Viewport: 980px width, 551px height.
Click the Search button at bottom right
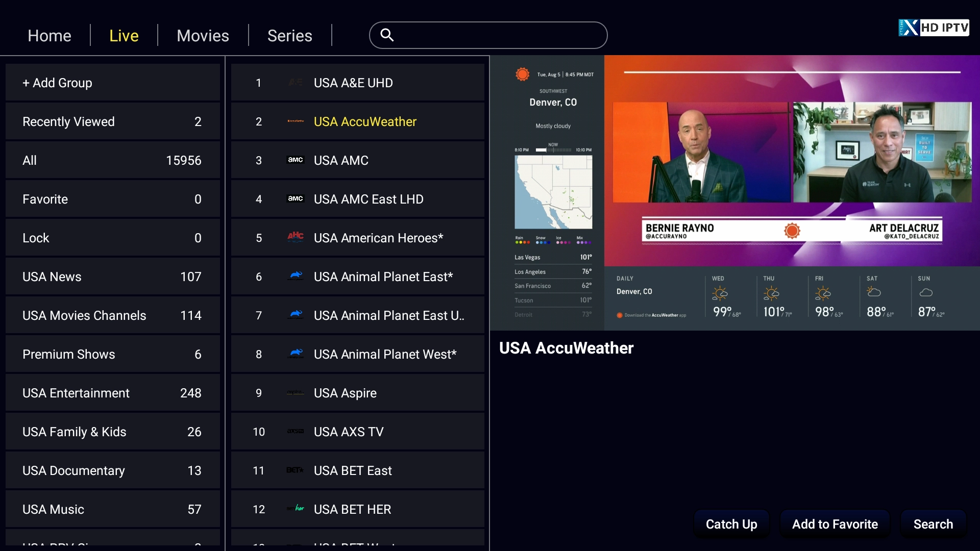[x=933, y=524]
